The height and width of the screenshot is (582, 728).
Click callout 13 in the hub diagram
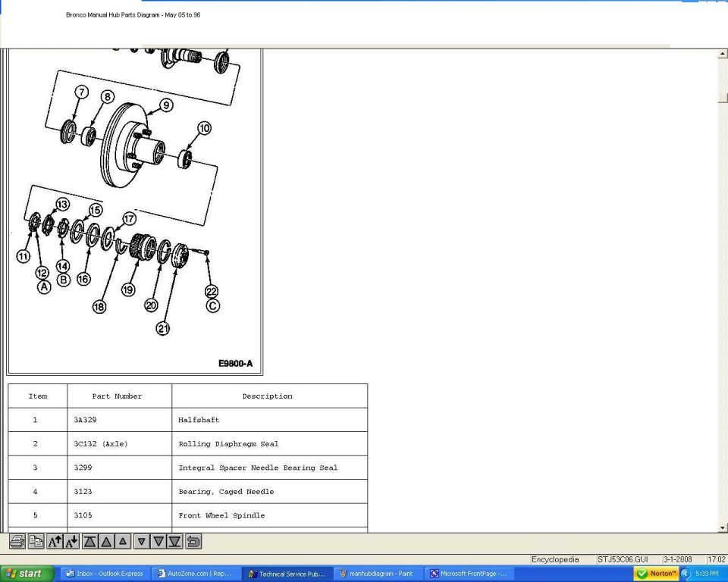(x=62, y=204)
